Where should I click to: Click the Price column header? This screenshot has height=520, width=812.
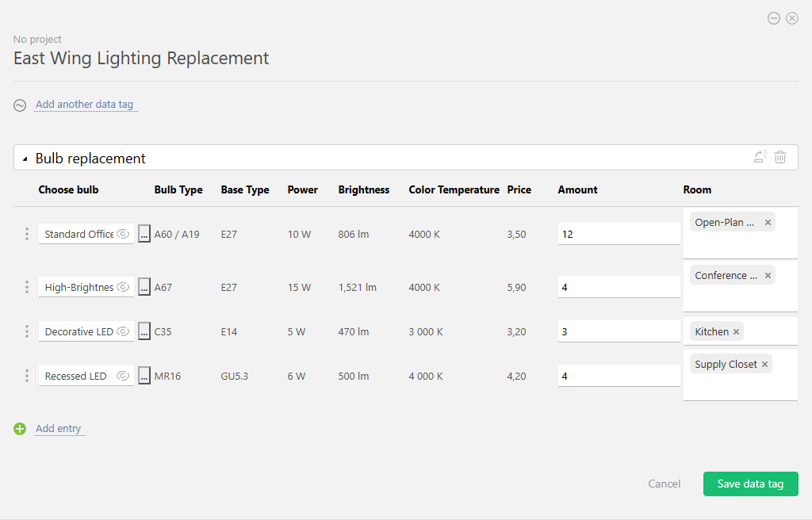click(519, 189)
